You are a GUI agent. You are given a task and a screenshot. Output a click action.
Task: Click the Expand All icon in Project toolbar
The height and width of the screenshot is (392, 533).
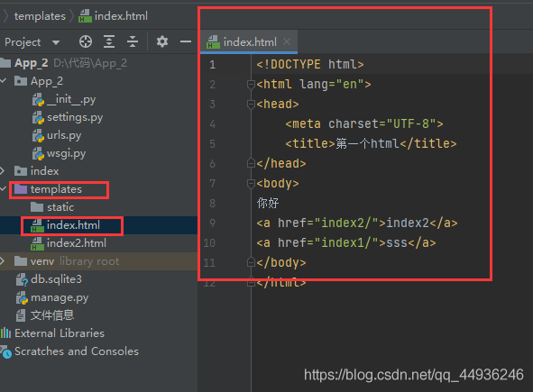(x=109, y=41)
